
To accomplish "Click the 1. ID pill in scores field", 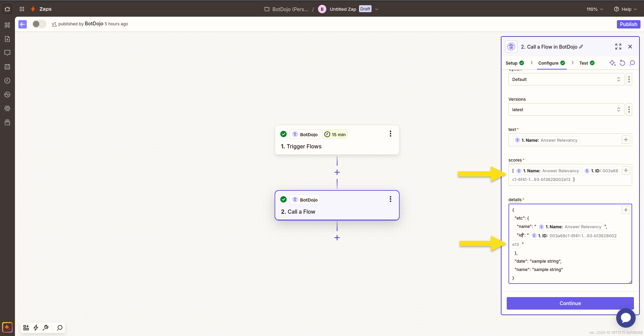I will pyautogui.click(x=601, y=171).
